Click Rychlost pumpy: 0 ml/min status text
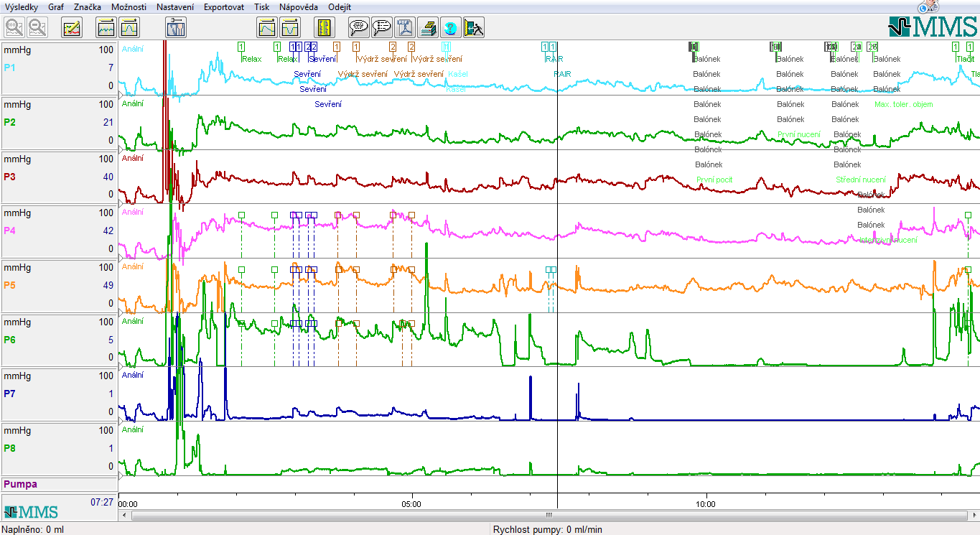980x535 pixels. (x=548, y=529)
